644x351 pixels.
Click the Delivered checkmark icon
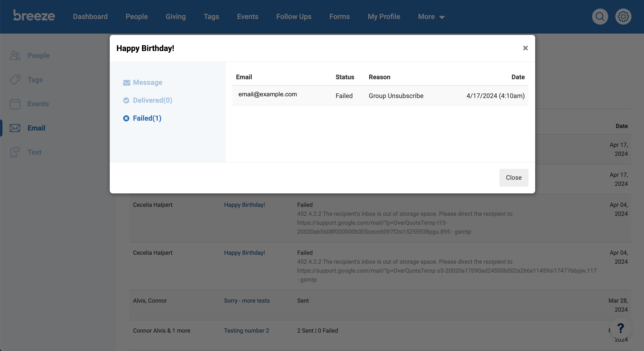pyautogui.click(x=126, y=100)
